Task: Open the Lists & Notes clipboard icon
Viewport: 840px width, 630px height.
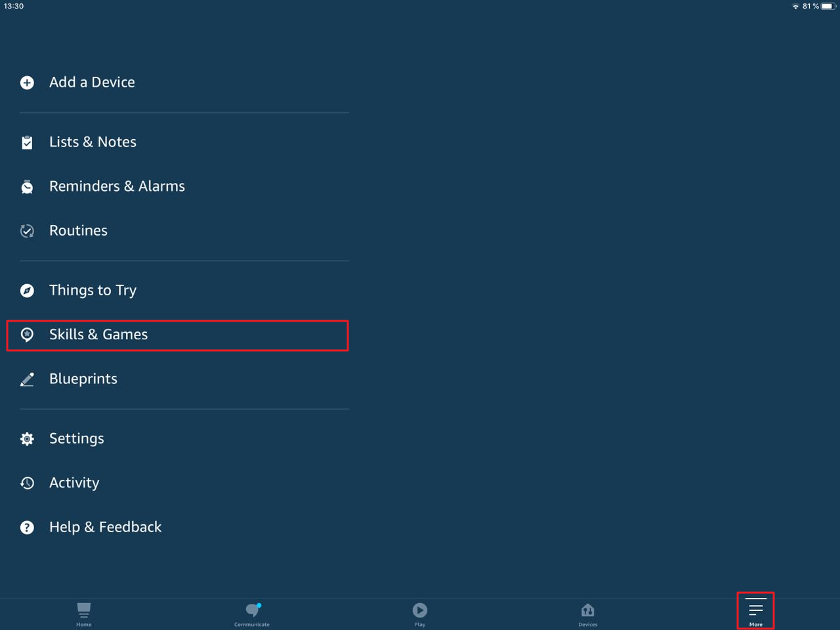Action: [x=27, y=142]
